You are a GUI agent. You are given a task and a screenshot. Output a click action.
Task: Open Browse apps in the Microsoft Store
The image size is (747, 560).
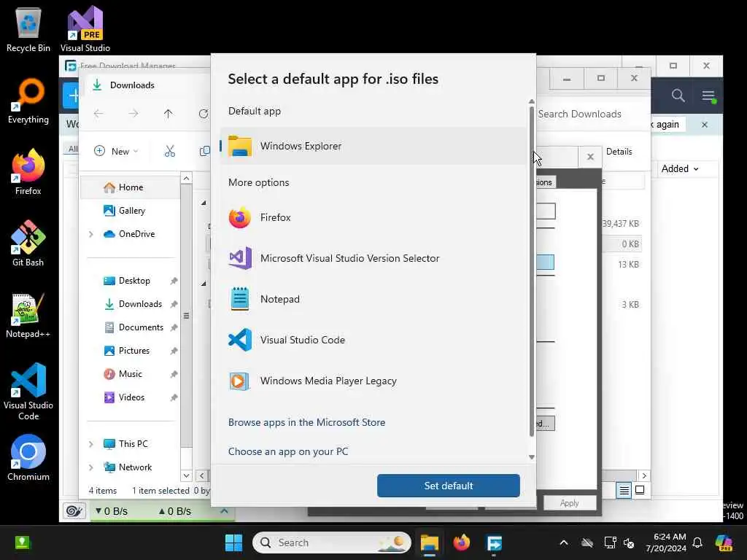pos(307,422)
